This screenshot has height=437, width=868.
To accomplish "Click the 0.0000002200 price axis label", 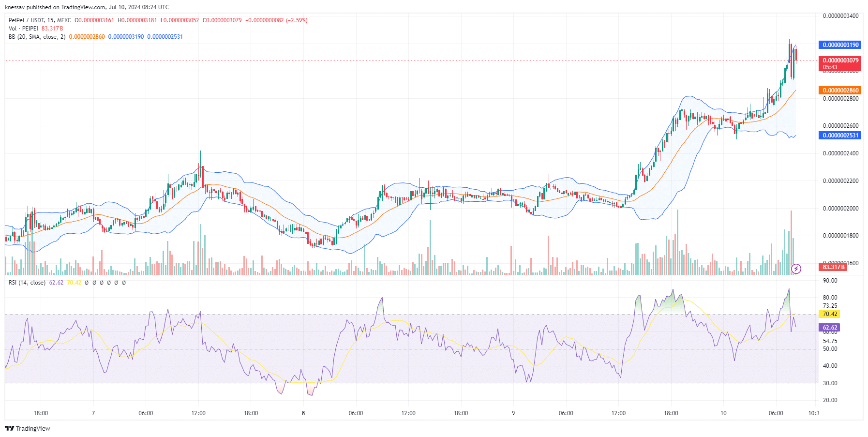I will pos(841,181).
